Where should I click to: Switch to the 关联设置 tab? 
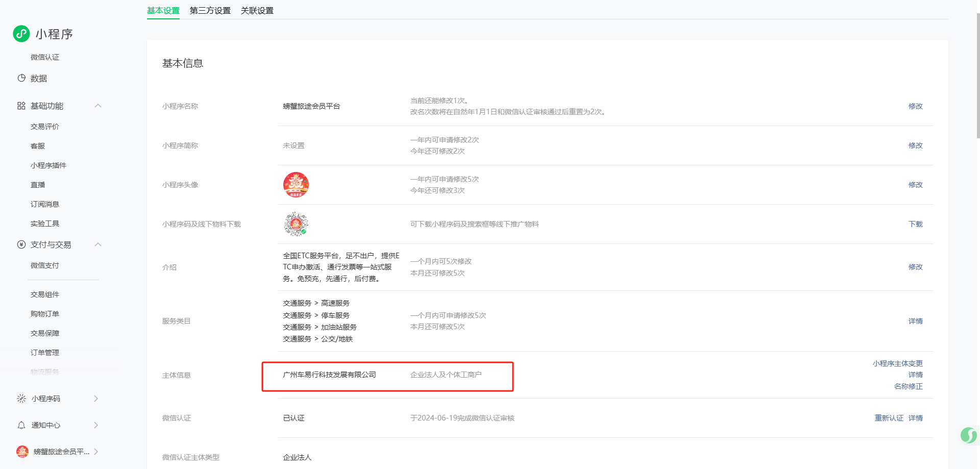257,11
